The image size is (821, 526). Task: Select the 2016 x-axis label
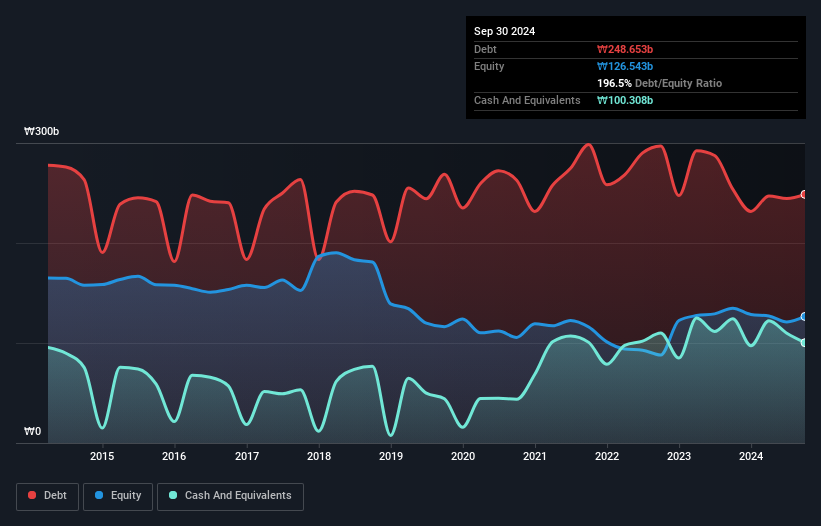coord(174,456)
